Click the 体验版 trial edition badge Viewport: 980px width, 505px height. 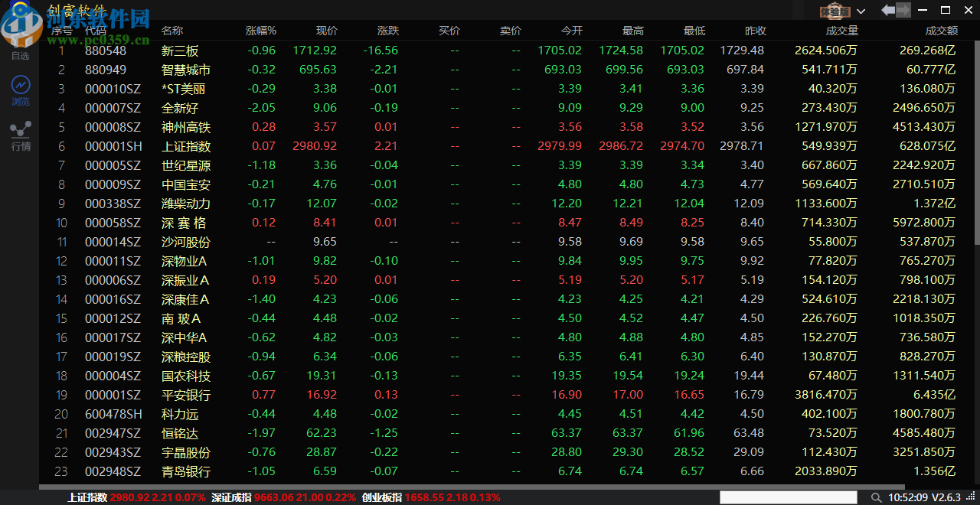[835, 11]
